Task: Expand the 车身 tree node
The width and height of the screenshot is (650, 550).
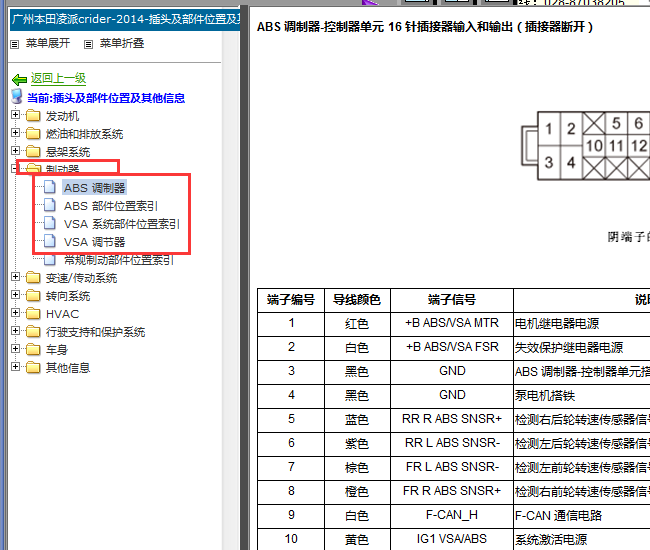Action: pyautogui.click(x=15, y=349)
